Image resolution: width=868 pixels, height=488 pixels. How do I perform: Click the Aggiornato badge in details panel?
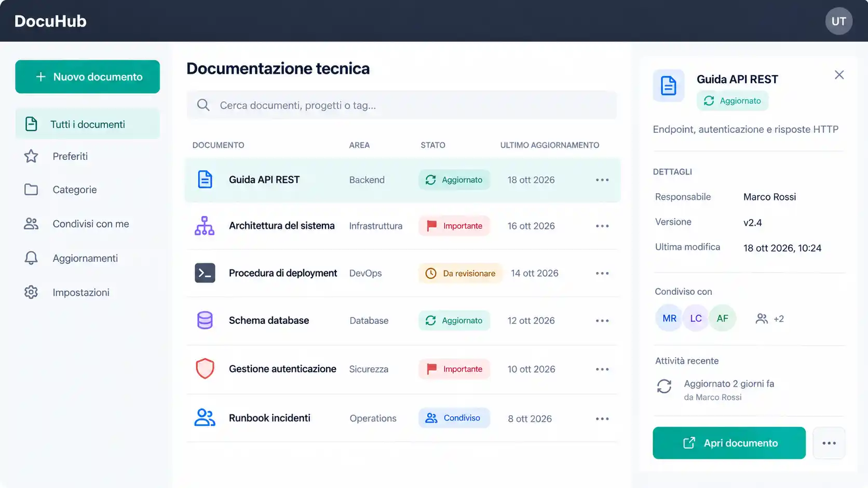click(733, 101)
